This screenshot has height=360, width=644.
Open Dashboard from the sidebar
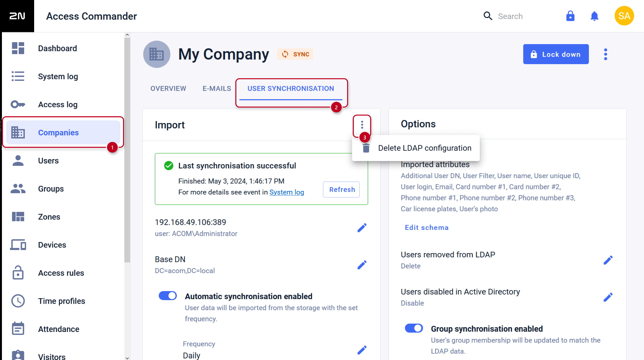point(63,48)
